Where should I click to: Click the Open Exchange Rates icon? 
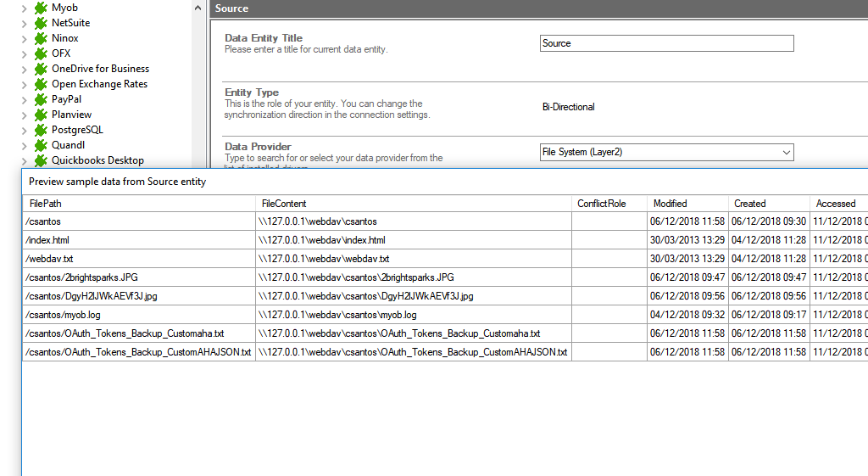(40, 84)
